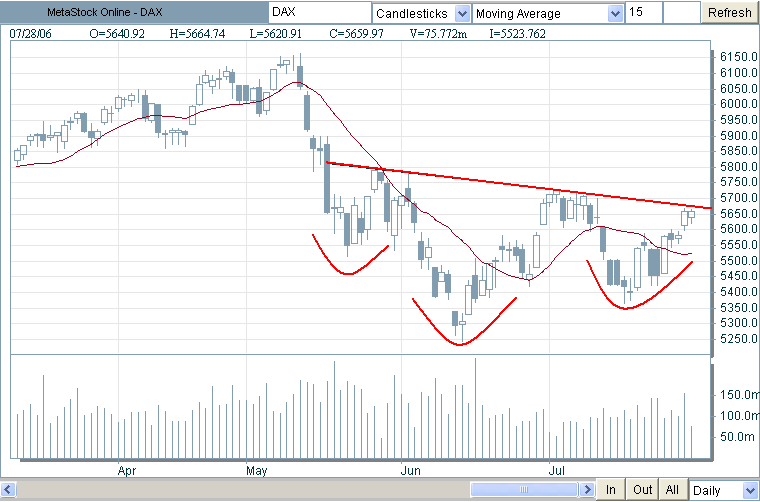Viewport: 760px width, 502px height.
Task: Click the scroll right arrow on the timeline
Action: coord(587,489)
